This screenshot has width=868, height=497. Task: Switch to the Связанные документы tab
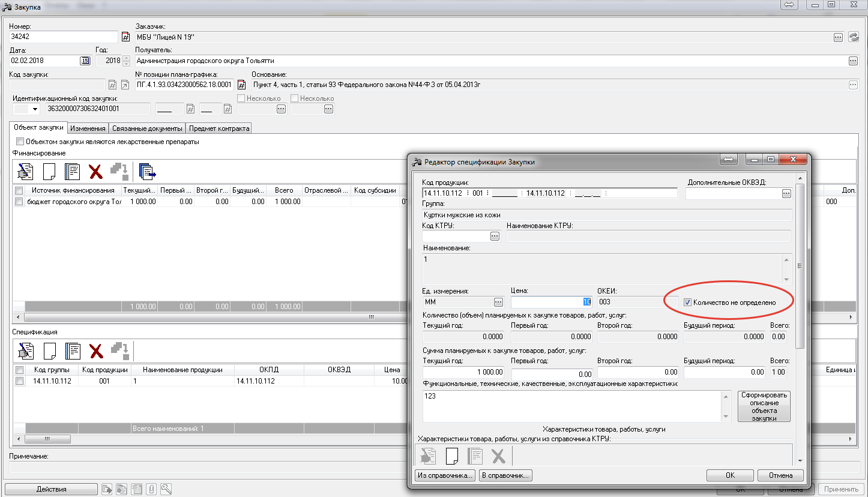tap(147, 128)
